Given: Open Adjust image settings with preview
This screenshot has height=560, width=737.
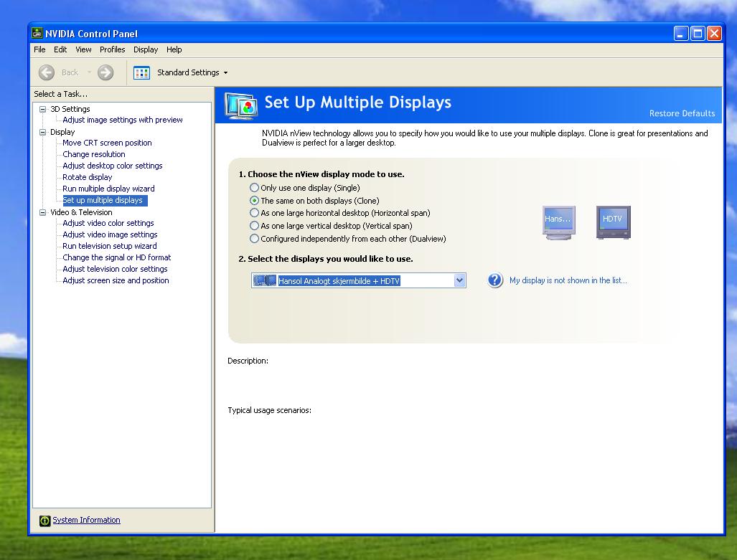Looking at the screenshot, I should [x=123, y=120].
